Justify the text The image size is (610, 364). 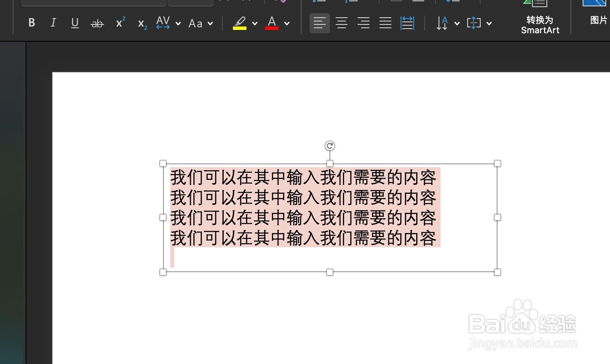385,23
